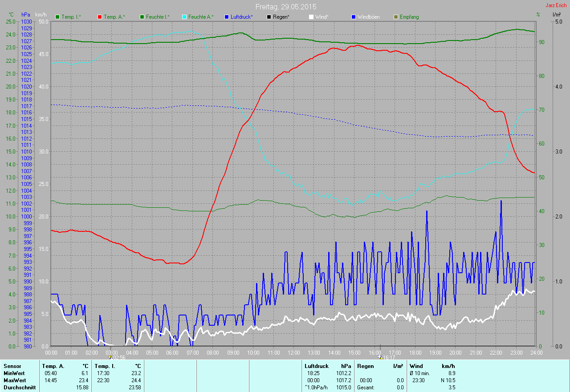The image size is (570, 392).
Task: Click the '24:00' label on the time axis
Action: 536,352
